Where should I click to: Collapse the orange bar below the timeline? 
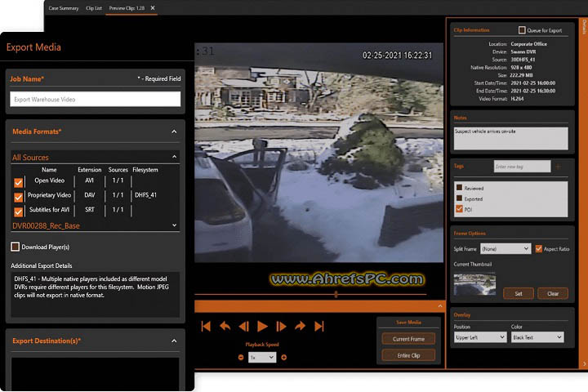(440, 306)
